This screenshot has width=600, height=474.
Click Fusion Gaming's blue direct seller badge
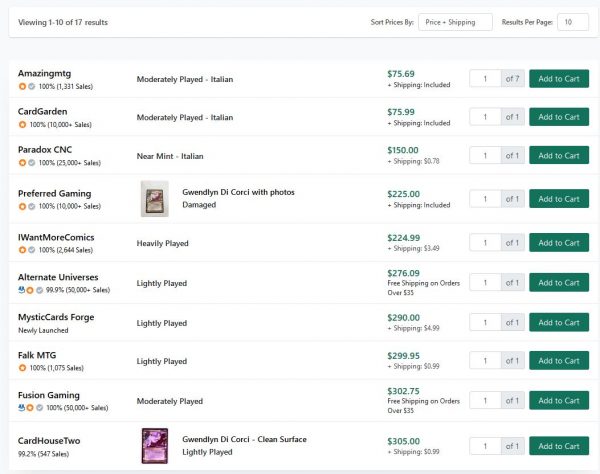21,408
